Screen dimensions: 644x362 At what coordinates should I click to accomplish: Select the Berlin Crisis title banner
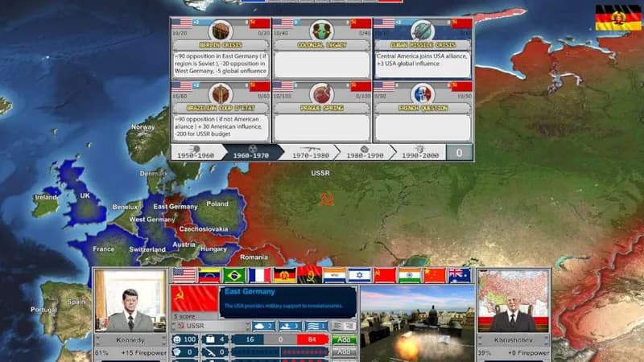[221, 45]
